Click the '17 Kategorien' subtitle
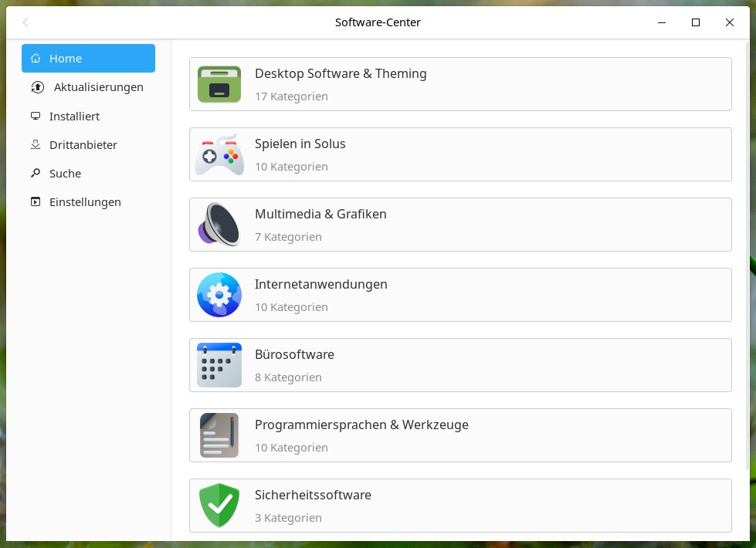The width and height of the screenshot is (756, 548). point(291,96)
